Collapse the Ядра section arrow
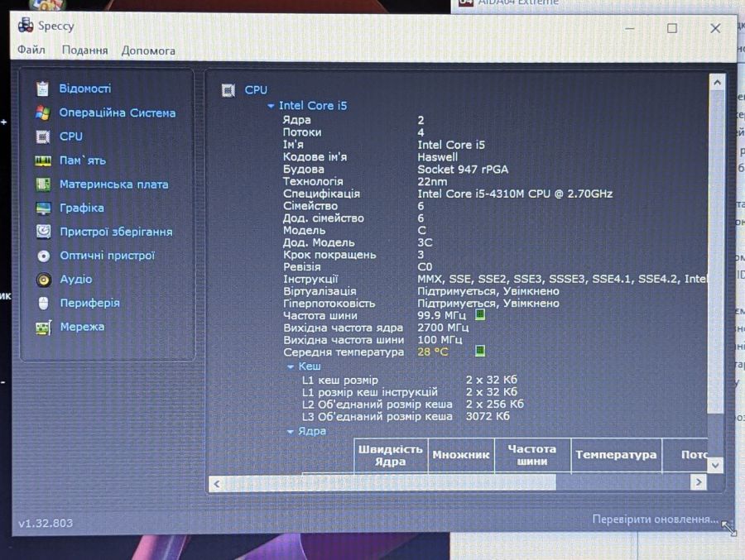745x560 pixels. (291, 432)
